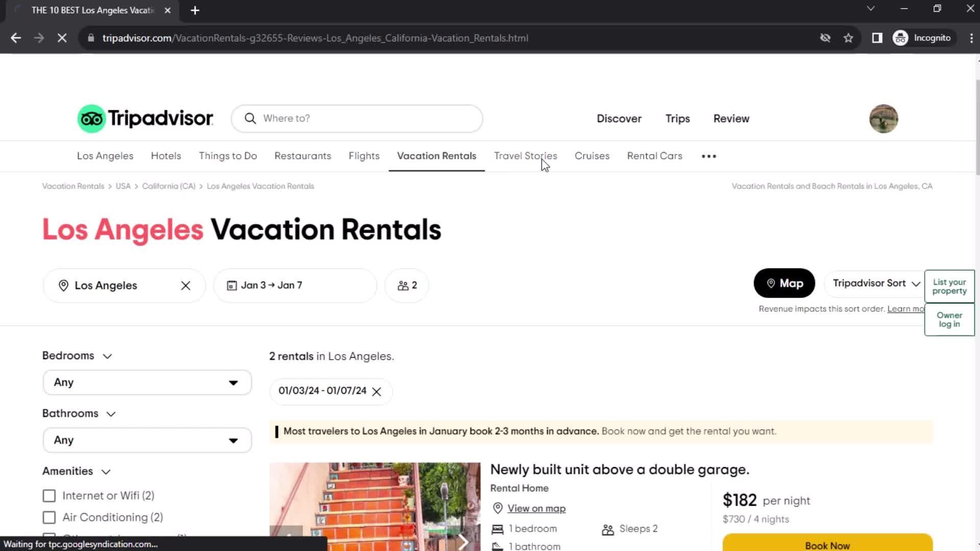Screen dimensions: 980x551
Task: Remove the date filter with X button
Action: 376,391
